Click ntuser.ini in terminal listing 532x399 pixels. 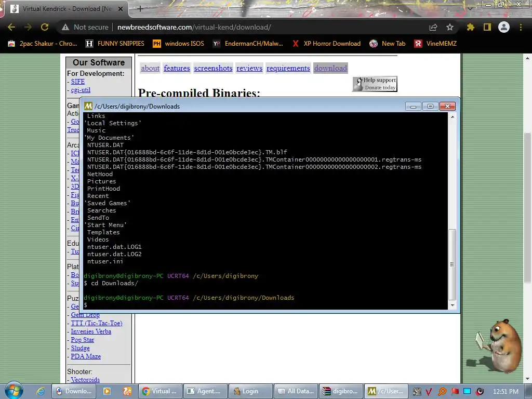click(105, 261)
